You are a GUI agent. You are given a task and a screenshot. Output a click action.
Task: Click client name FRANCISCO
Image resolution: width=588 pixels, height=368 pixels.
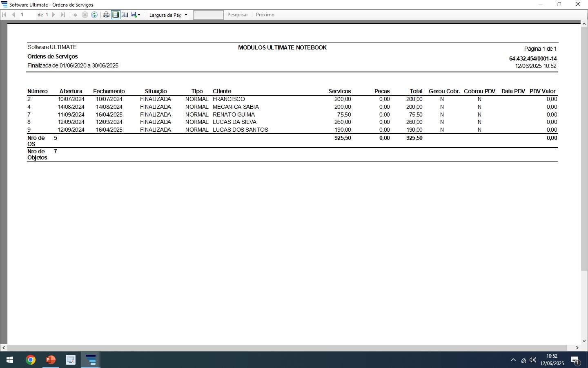pos(229,99)
